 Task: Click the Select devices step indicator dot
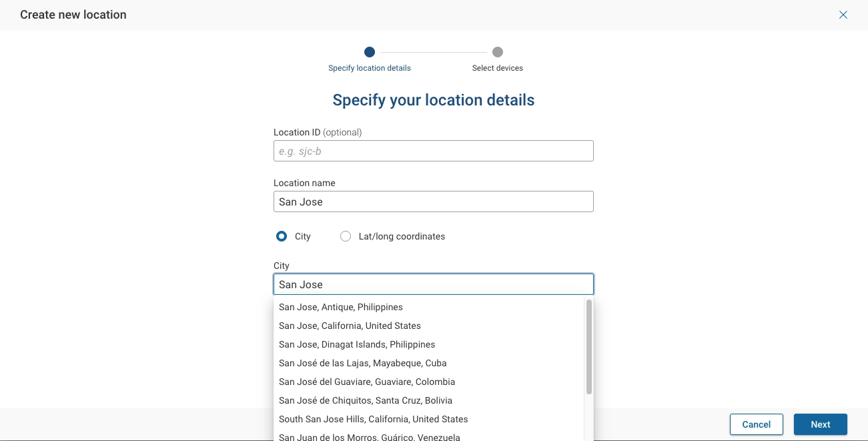click(x=497, y=52)
